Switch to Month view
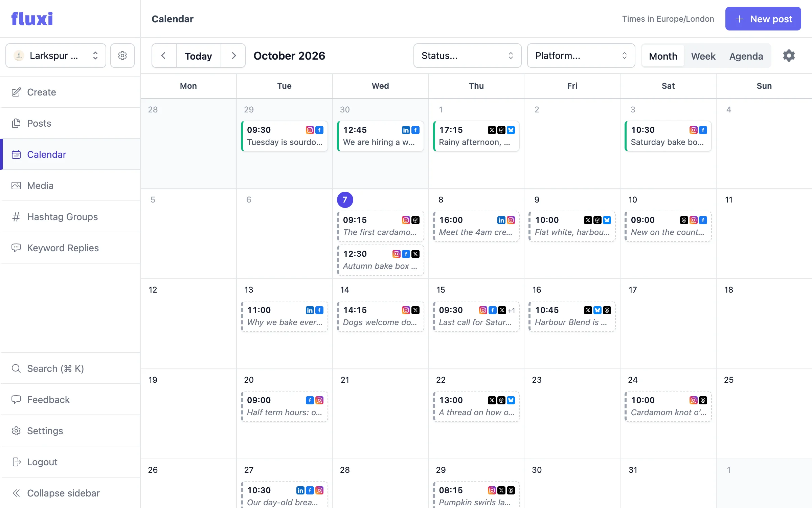Screen dimensions: 812x508 (663, 56)
